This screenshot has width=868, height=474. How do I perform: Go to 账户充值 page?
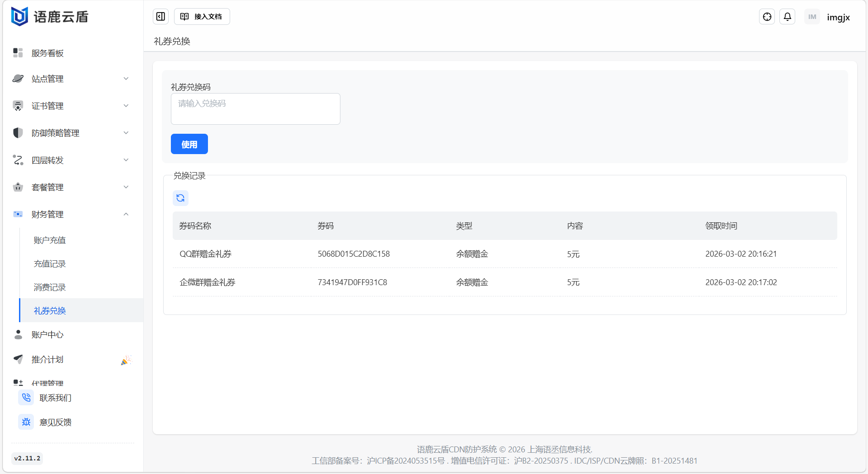(50, 240)
